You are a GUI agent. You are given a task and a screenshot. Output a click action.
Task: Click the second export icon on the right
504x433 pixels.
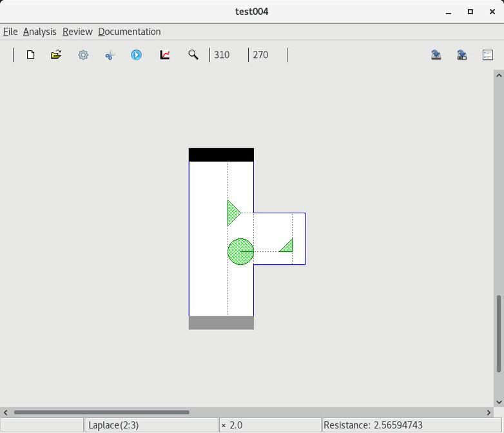point(462,55)
